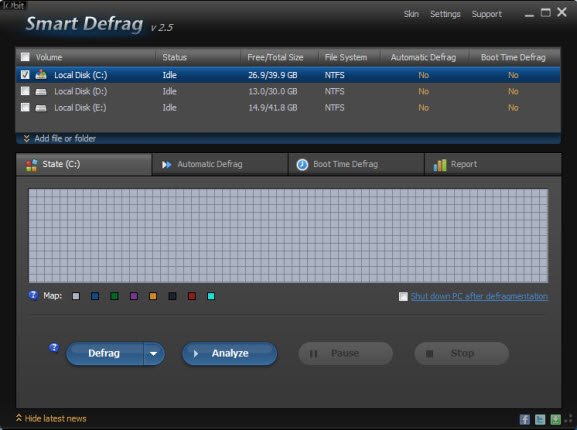Open the Defrag button dropdown arrow

pos(154,353)
